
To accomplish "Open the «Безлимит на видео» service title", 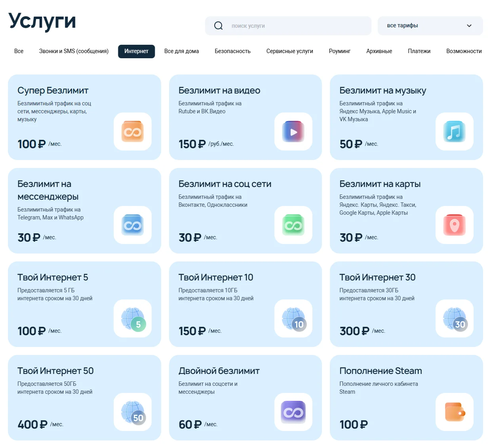I will tap(219, 90).
